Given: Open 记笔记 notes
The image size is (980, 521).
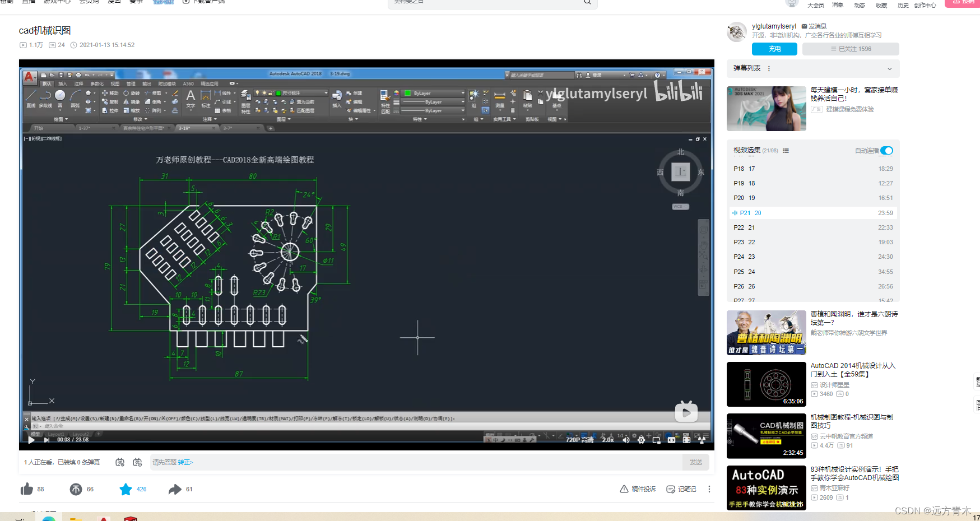Looking at the screenshot, I should coord(681,489).
